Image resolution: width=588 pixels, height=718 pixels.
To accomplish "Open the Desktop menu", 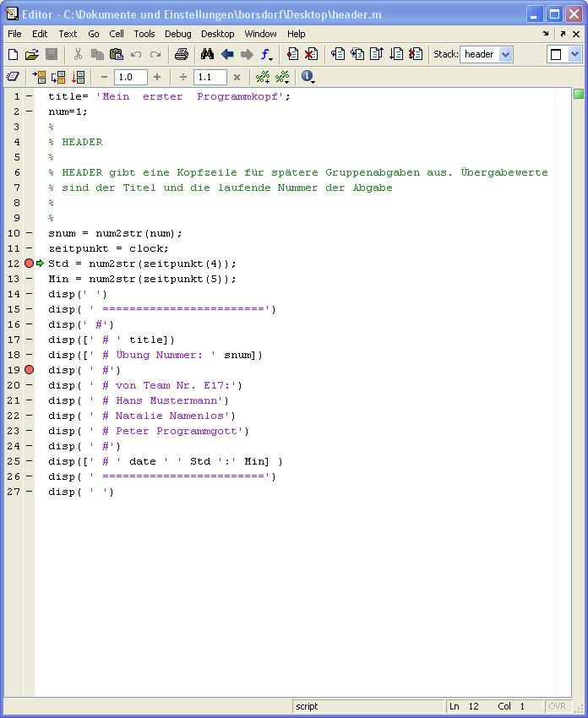I will tap(217, 34).
